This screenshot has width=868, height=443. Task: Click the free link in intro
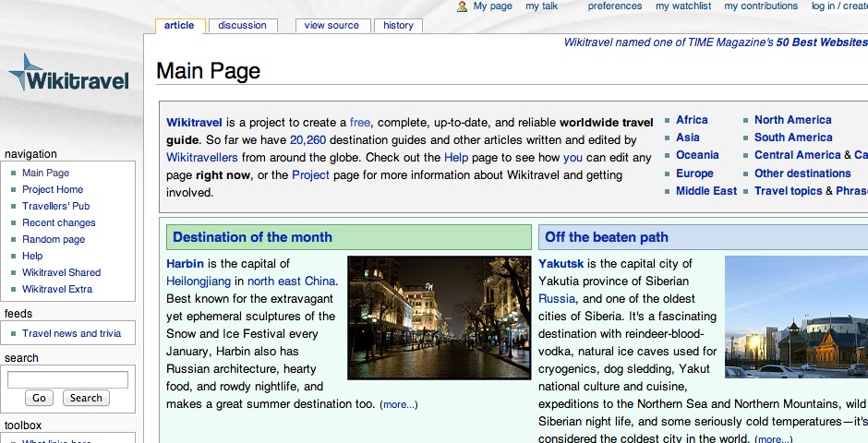point(360,122)
